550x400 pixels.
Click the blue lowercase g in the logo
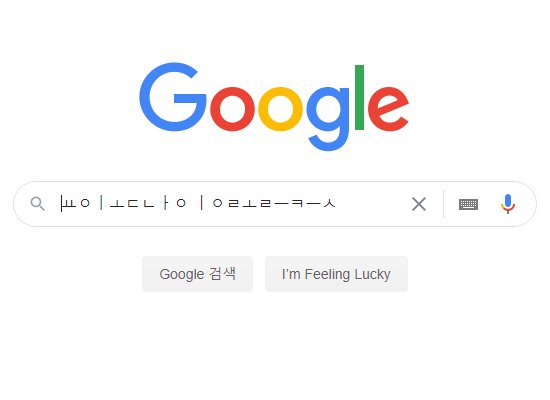328,119
